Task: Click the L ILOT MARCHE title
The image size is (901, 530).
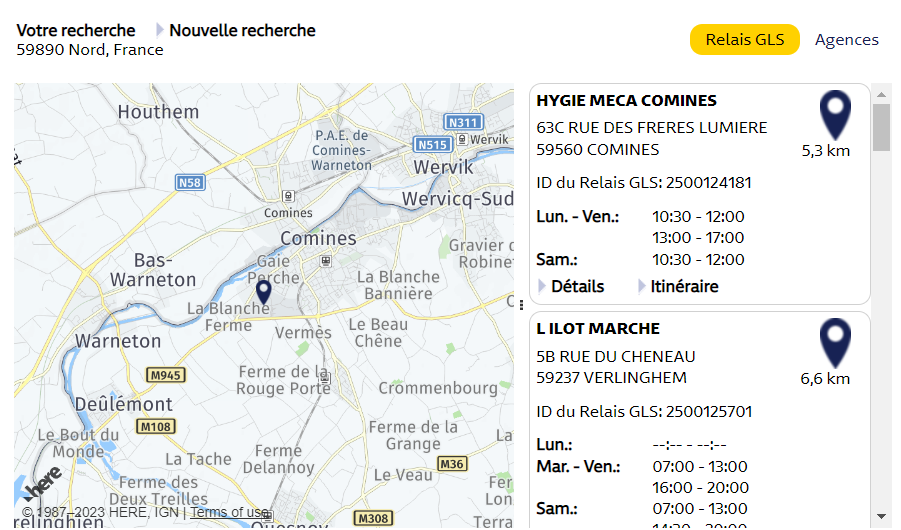Action: [x=598, y=329]
